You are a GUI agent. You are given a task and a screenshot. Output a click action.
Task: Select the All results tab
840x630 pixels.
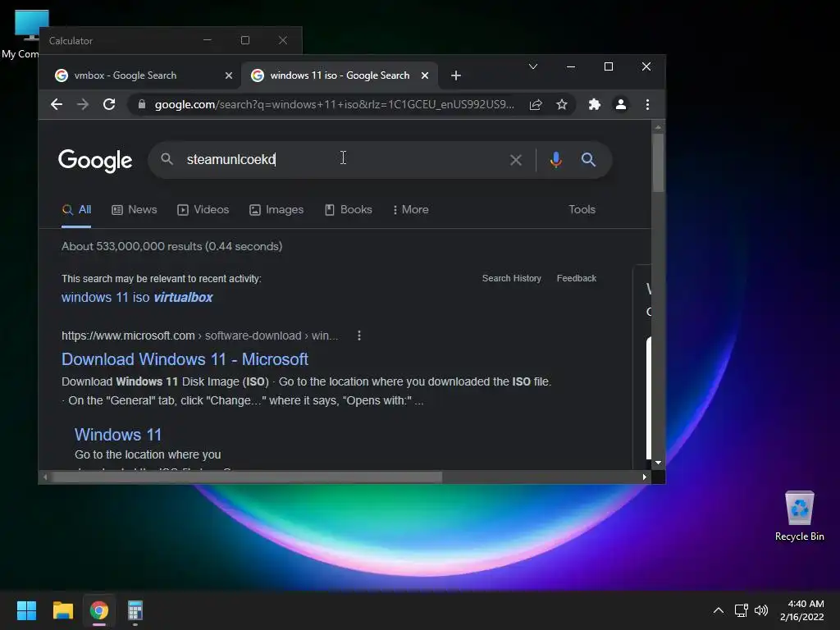click(76, 209)
